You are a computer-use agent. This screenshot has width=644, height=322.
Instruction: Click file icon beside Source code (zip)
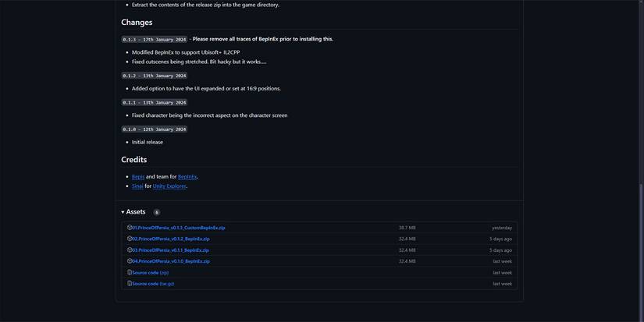pyautogui.click(x=130, y=273)
